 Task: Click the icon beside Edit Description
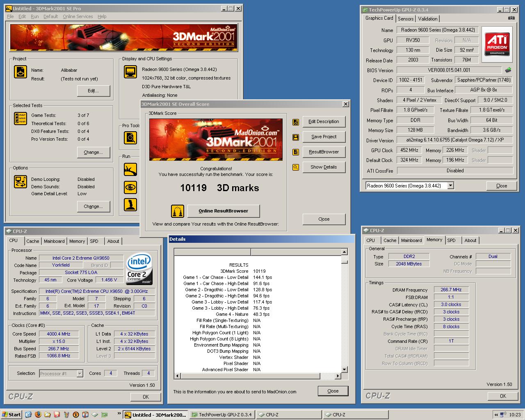[295, 122]
